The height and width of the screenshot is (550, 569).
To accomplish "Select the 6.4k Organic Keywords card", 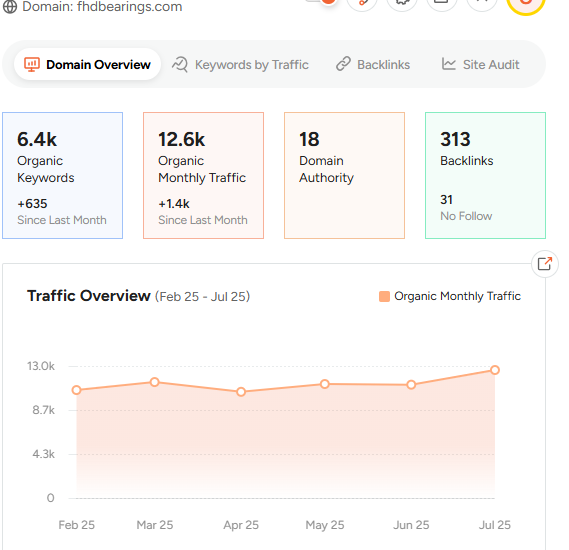I will tap(62, 175).
